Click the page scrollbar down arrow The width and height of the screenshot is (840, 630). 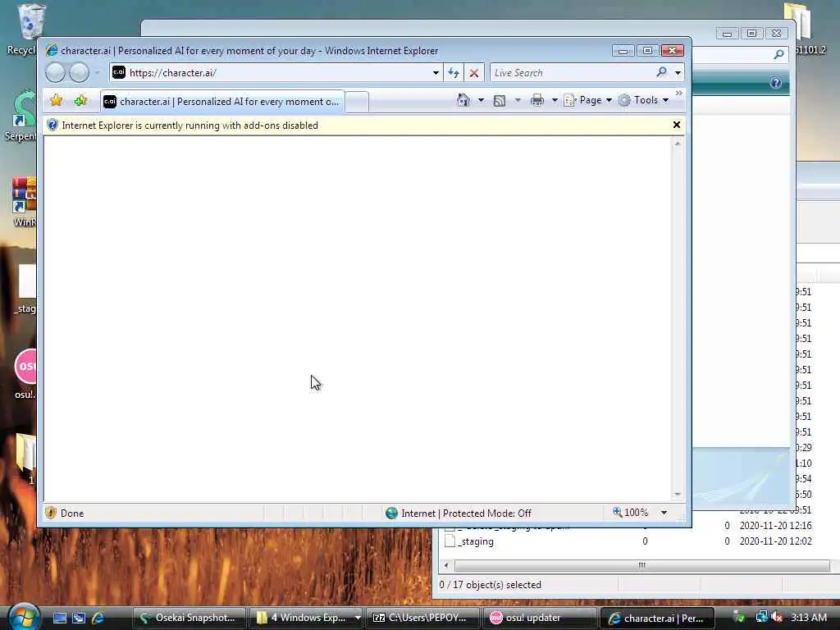pyautogui.click(x=678, y=494)
